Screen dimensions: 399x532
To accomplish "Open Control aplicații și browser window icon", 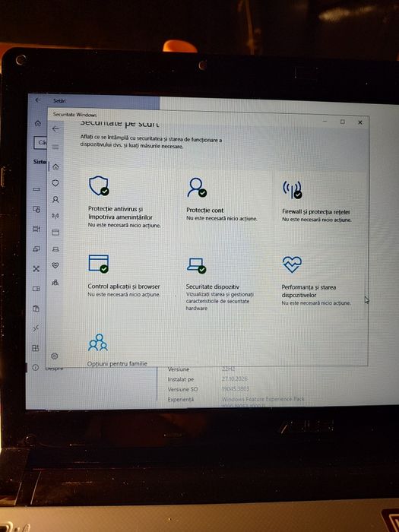I will tap(98, 263).
